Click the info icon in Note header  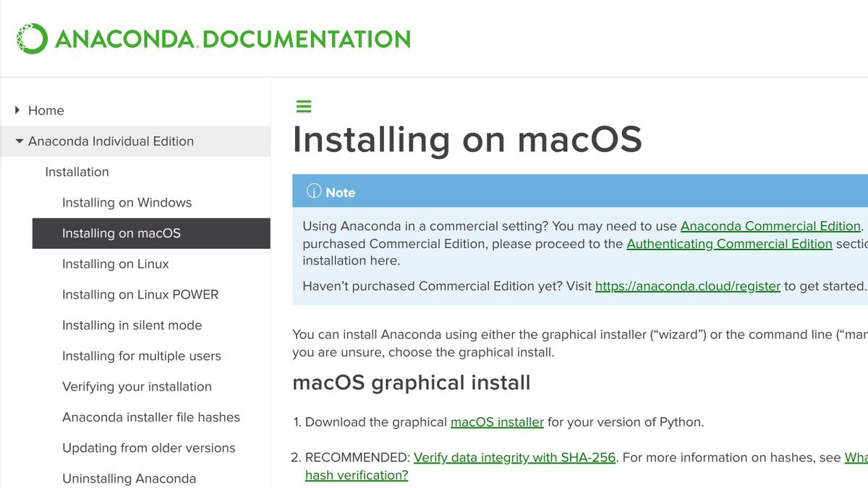(314, 192)
